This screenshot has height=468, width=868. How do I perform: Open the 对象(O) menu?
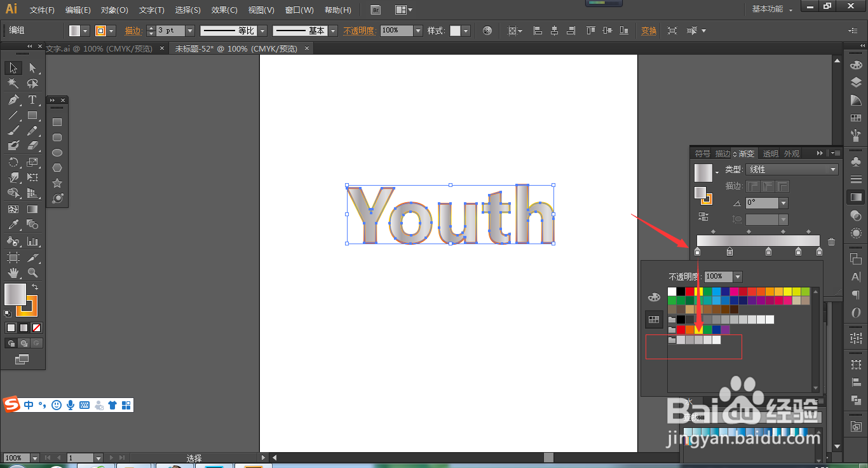tap(114, 10)
